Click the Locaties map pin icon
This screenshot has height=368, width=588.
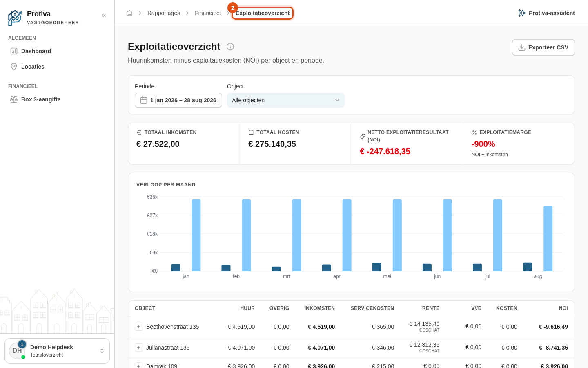[14, 67]
